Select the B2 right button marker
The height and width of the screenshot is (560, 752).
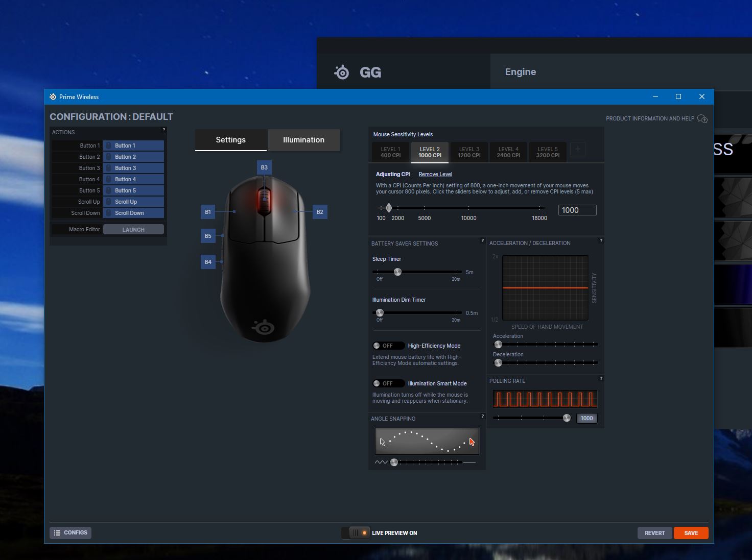tap(320, 212)
